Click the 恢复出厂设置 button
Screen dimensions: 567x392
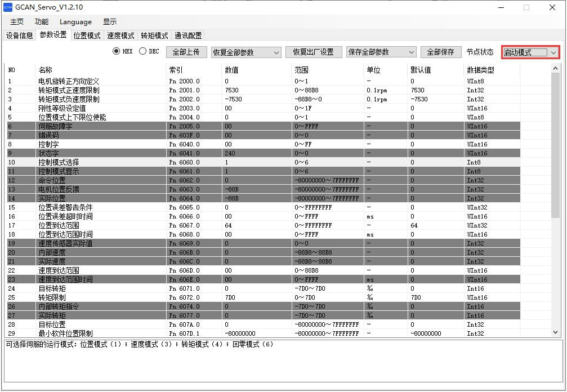pos(313,52)
